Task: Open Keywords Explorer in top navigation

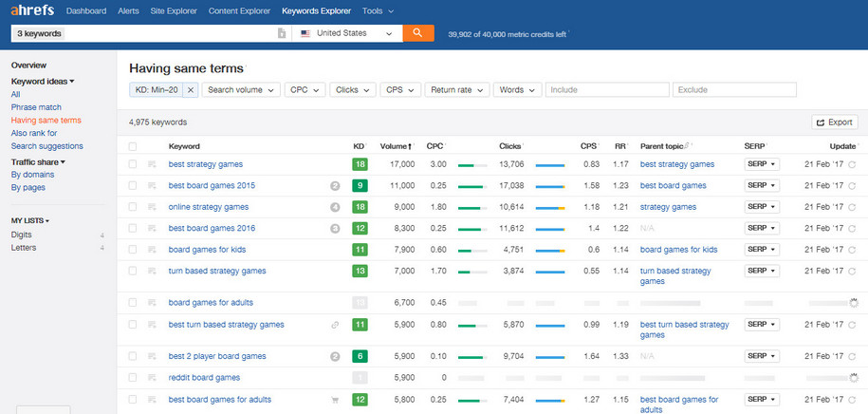Action: (316, 10)
